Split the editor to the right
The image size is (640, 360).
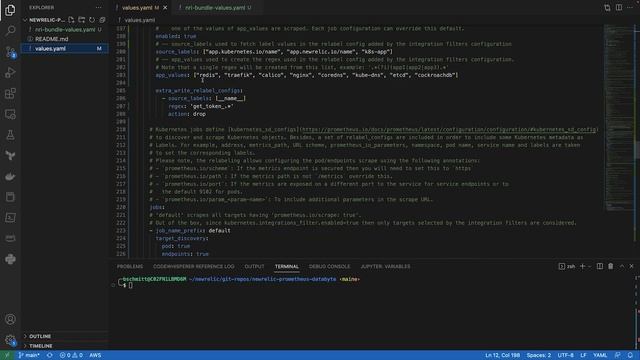point(619,7)
